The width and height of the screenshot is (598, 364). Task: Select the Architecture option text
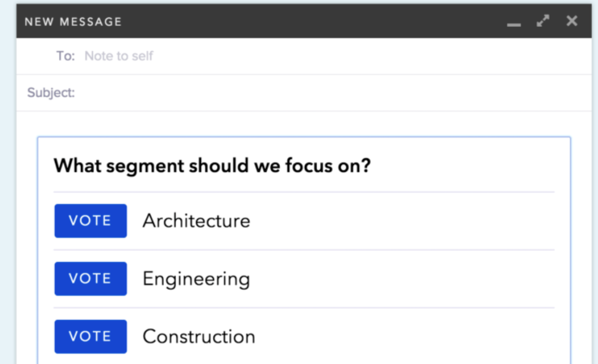pos(196,221)
